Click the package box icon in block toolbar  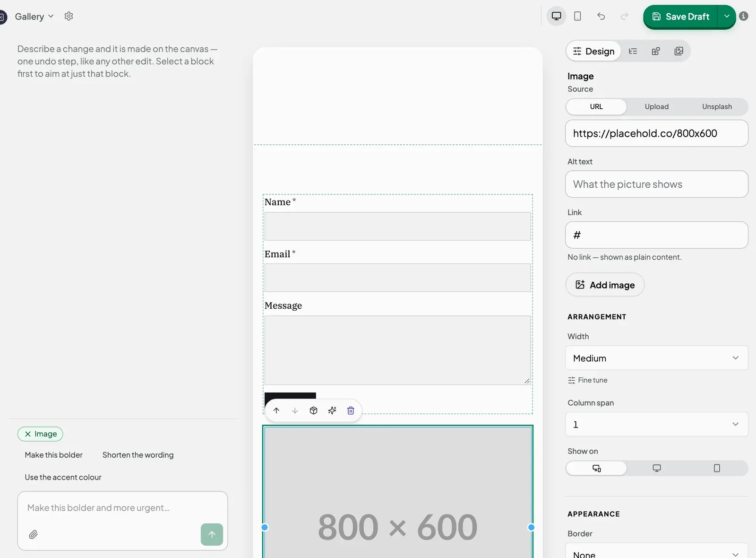coord(313,410)
